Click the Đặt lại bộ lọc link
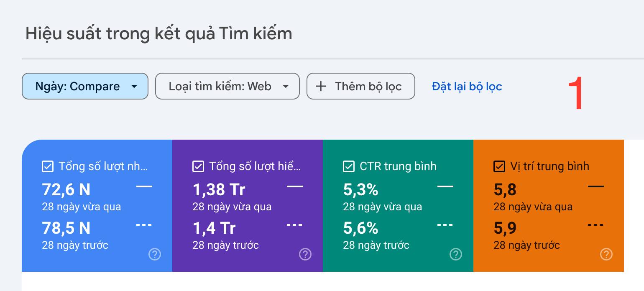Viewport: 644px width, 291px height. pos(467,87)
